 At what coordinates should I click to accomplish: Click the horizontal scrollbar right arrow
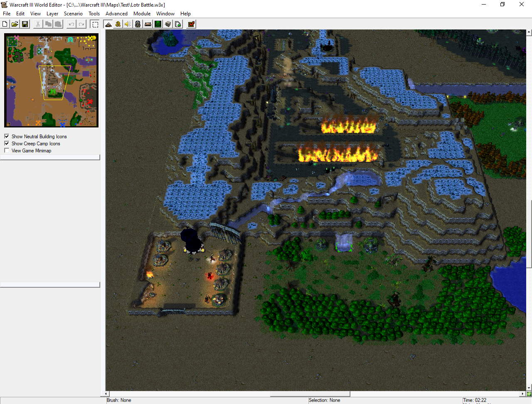pyautogui.click(x=523, y=394)
